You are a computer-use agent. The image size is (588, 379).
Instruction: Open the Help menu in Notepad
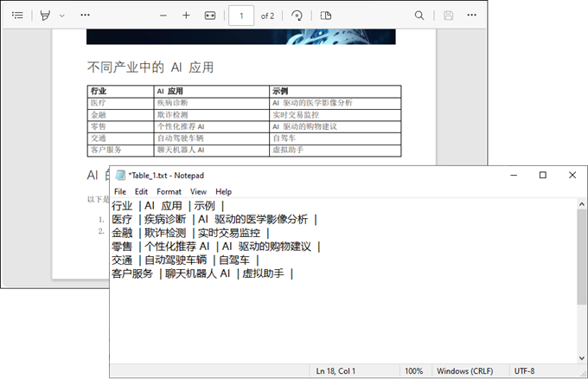click(224, 191)
